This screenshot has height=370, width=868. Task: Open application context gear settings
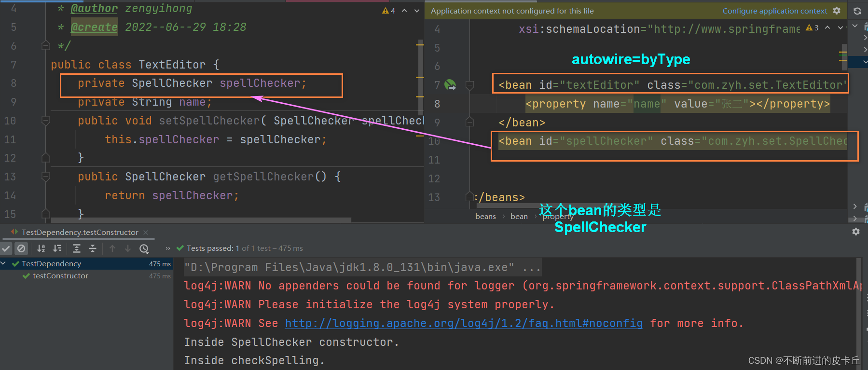[837, 11]
